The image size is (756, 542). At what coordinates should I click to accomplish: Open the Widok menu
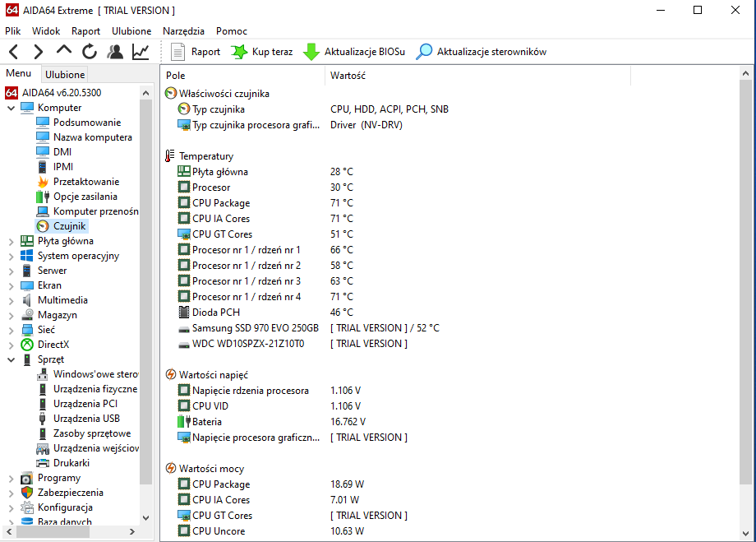(46, 31)
